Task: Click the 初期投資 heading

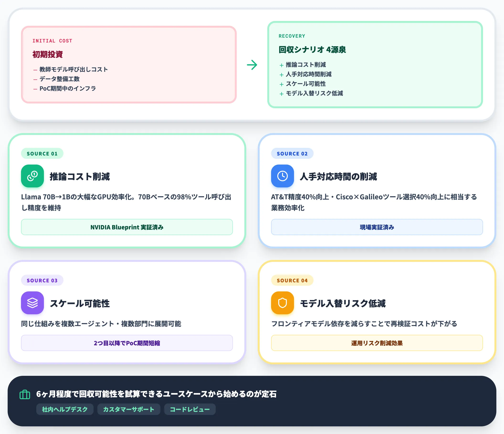Action: 48,54
